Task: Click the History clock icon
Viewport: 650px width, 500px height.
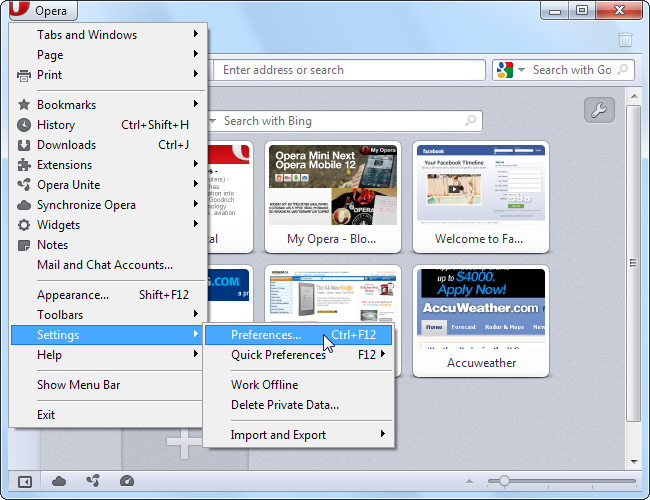Action: click(24, 125)
